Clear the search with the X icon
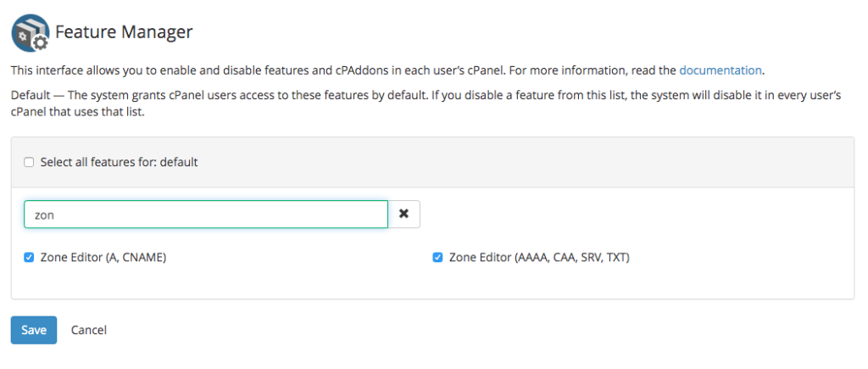The image size is (868, 369). click(x=404, y=215)
